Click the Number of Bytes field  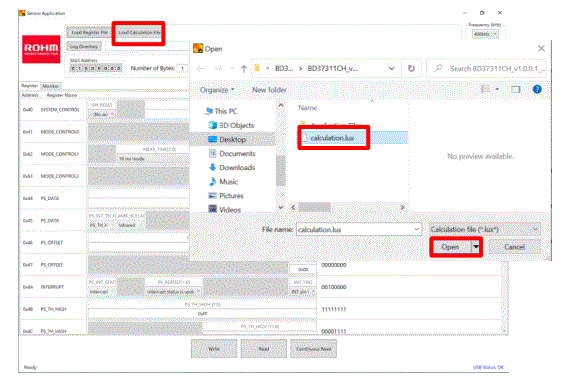(182, 68)
